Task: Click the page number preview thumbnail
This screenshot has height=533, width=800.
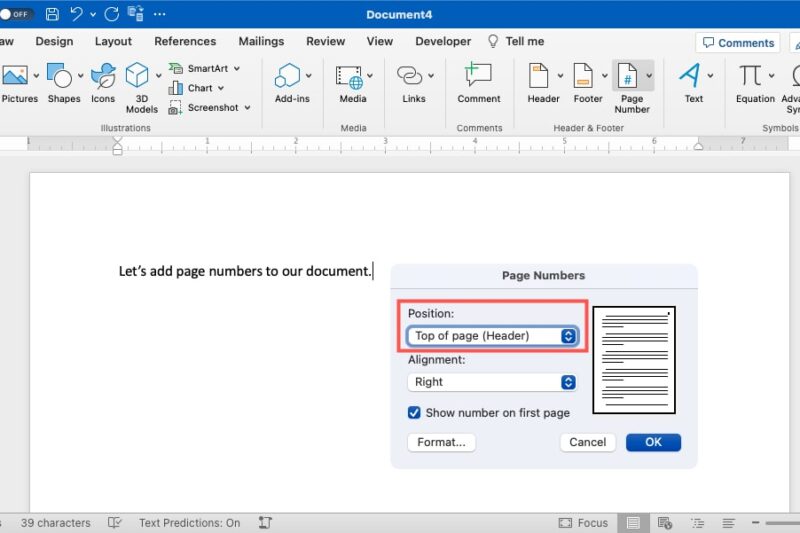Action: pyautogui.click(x=634, y=360)
